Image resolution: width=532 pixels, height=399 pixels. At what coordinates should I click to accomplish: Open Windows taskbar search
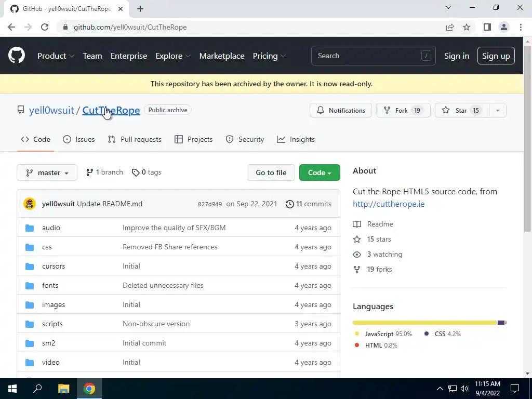pos(37,389)
